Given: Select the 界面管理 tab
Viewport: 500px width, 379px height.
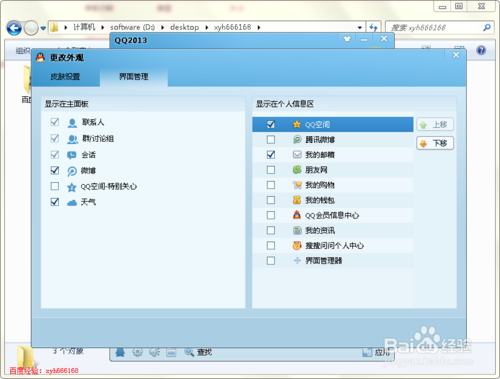Looking at the screenshot, I should pos(134,77).
